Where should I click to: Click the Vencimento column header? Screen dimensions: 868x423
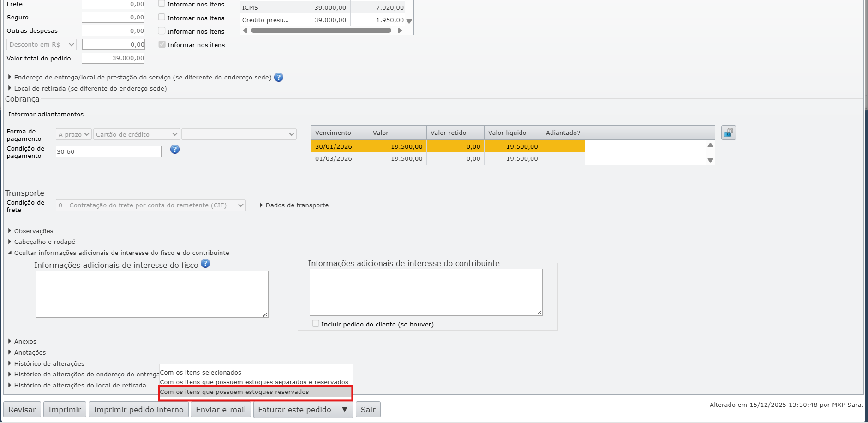click(x=340, y=133)
